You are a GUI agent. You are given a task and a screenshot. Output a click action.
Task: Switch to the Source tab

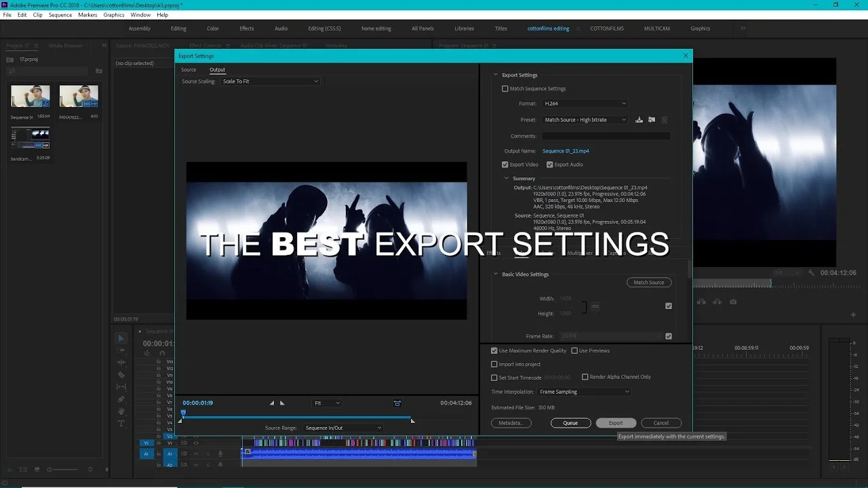pyautogui.click(x=189, y=70)
